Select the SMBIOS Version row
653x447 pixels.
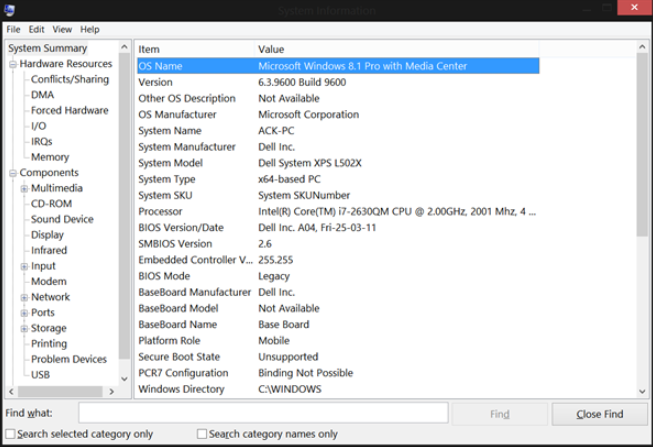[338, 244]
